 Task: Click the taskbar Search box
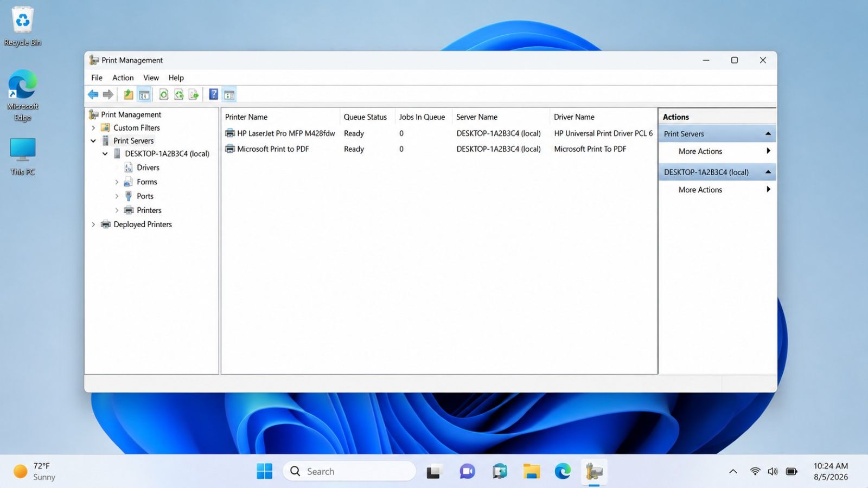click(x=349, y=471)
